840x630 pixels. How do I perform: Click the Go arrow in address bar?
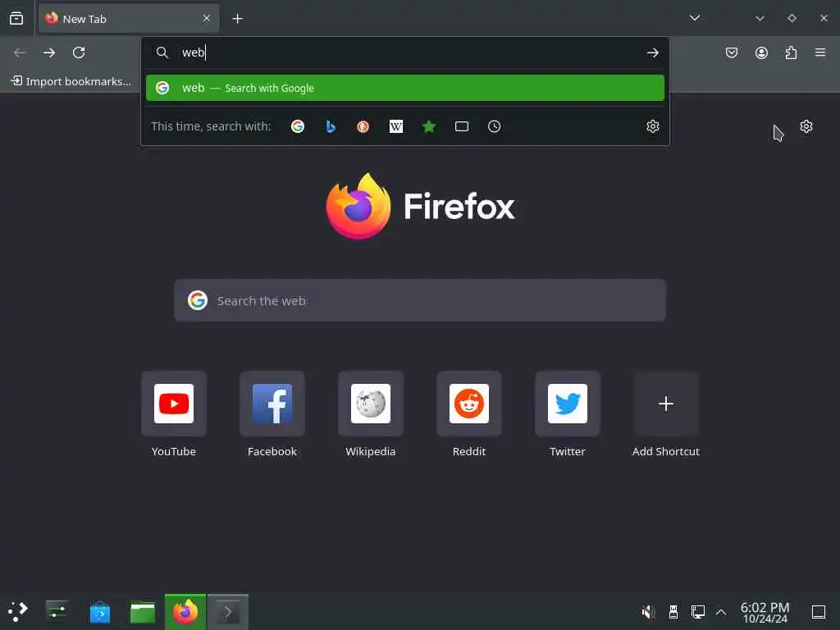(x=652, y=52)
